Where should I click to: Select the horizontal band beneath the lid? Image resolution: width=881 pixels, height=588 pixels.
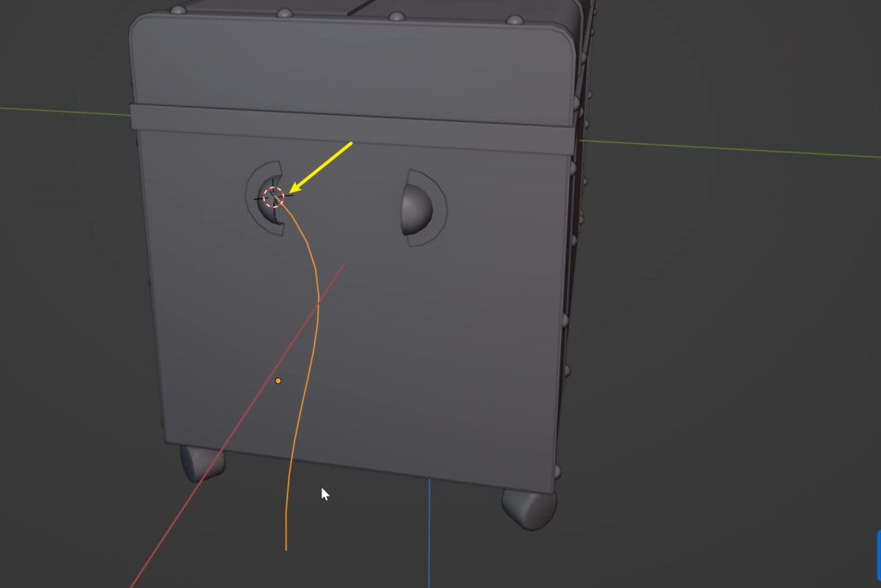pyautogui.click(x=353, y=129)
